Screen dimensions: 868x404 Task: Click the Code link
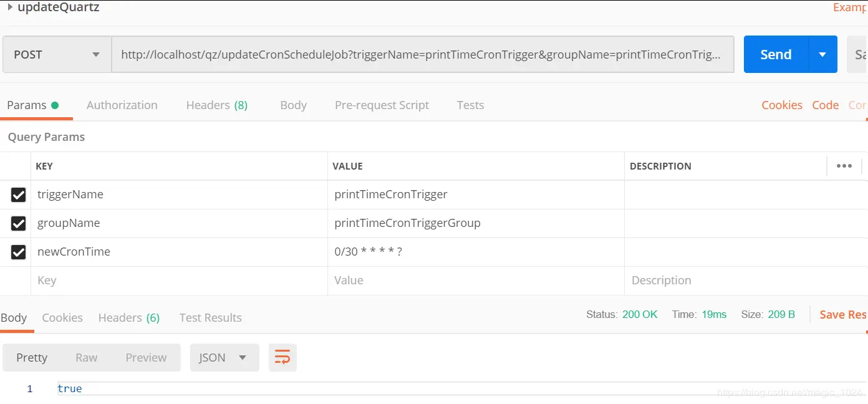(825, 105)
